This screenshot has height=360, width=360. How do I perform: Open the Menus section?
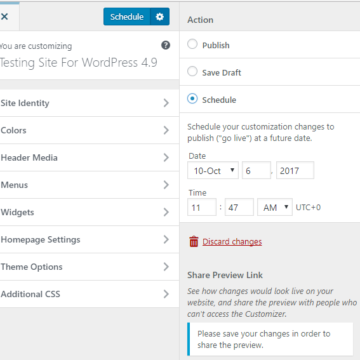89,185
